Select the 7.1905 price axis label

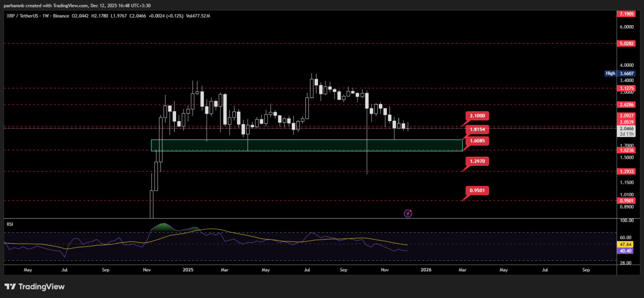(x=626, y=14)
